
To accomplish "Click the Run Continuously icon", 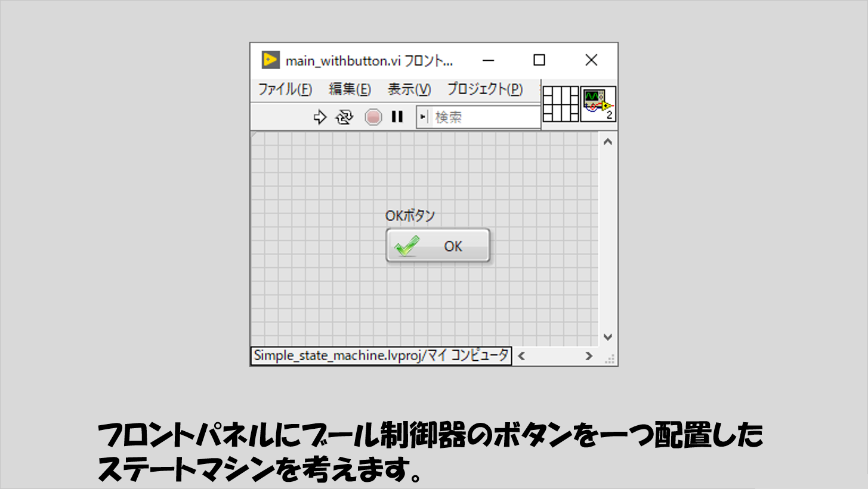I will [x=344, y=117].
